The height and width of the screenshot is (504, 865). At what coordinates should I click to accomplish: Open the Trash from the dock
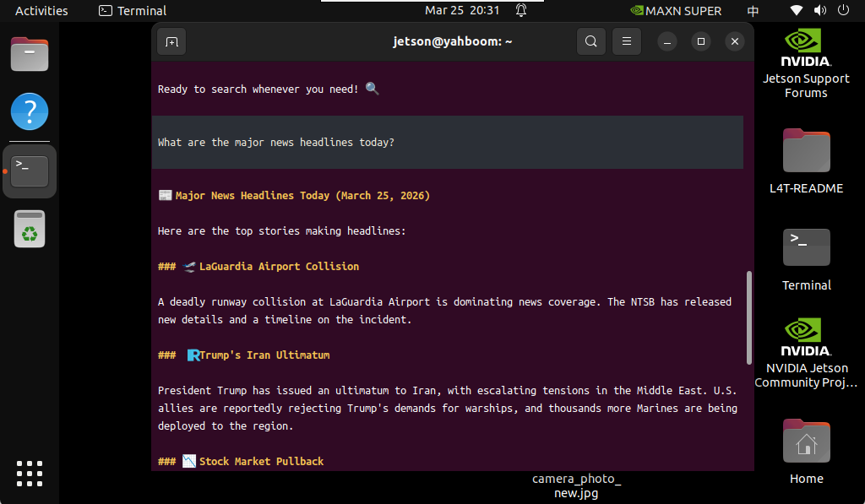(30, 229)
